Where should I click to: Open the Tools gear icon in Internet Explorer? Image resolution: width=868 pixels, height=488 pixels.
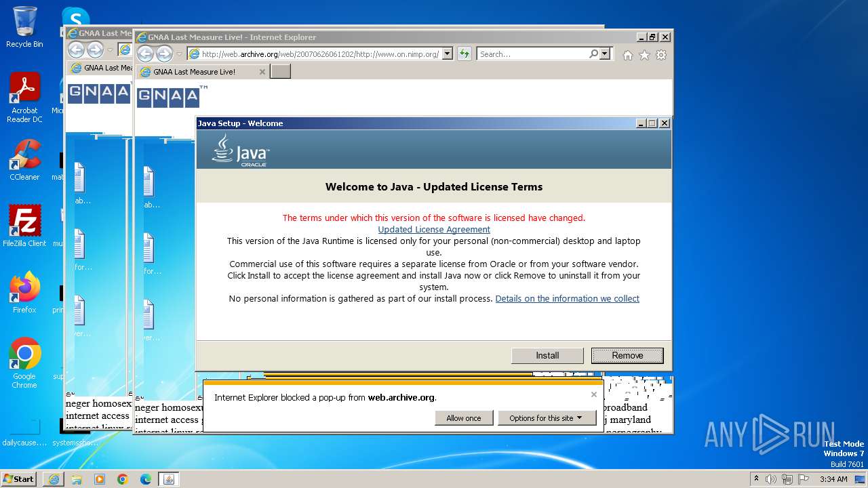[x=661, y=55]
